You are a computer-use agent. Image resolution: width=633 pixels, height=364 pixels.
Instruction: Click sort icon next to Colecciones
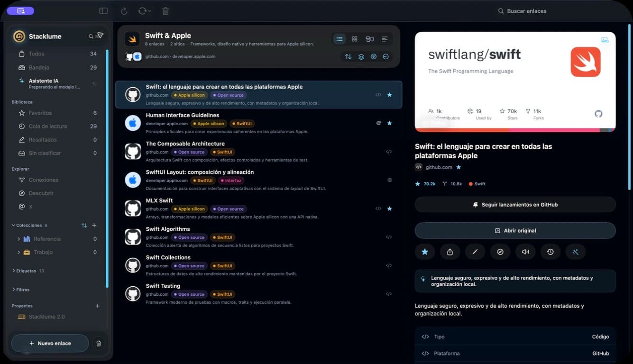84,225
